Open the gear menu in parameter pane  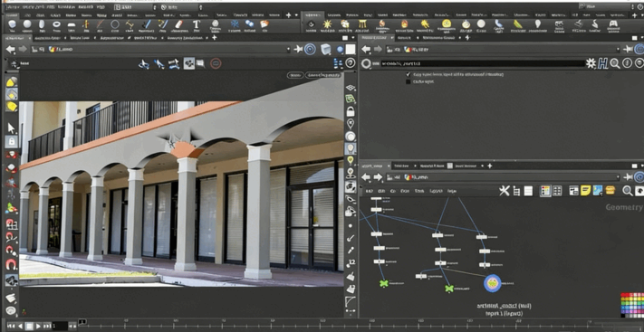coord(591,63)
